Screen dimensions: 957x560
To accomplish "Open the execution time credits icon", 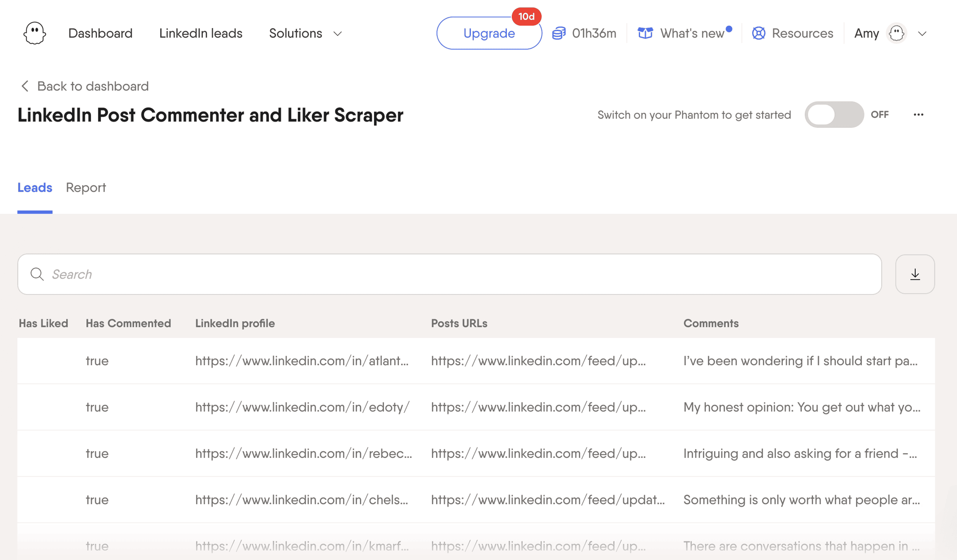I will click(559, 33).
